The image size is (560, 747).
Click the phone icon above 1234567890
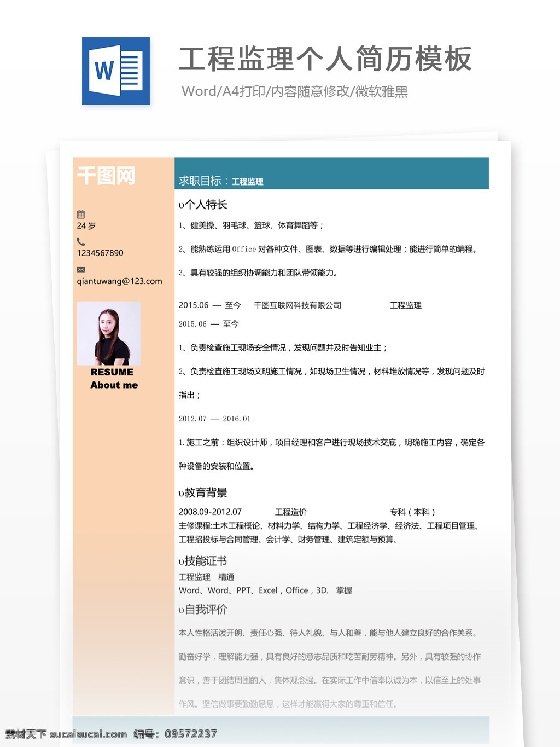pyautogui.click(x=81, y=241)
